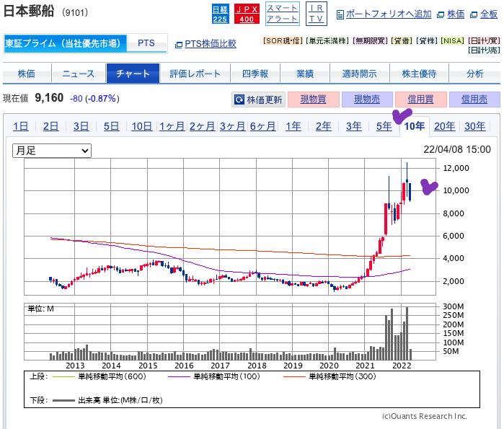Open the 株価 link at top right
The width and height of the screenshot is (504, 429).
click(456, 14)
